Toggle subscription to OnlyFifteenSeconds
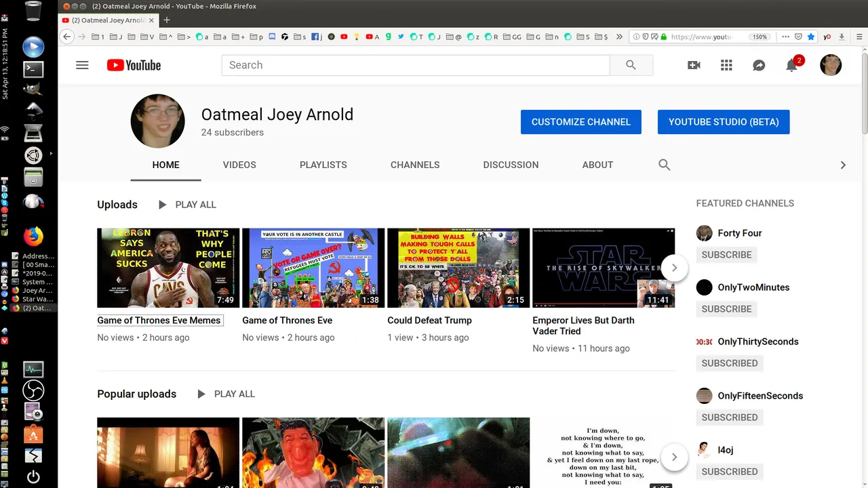This screenshot has width=868, height=488. (730, 418)
